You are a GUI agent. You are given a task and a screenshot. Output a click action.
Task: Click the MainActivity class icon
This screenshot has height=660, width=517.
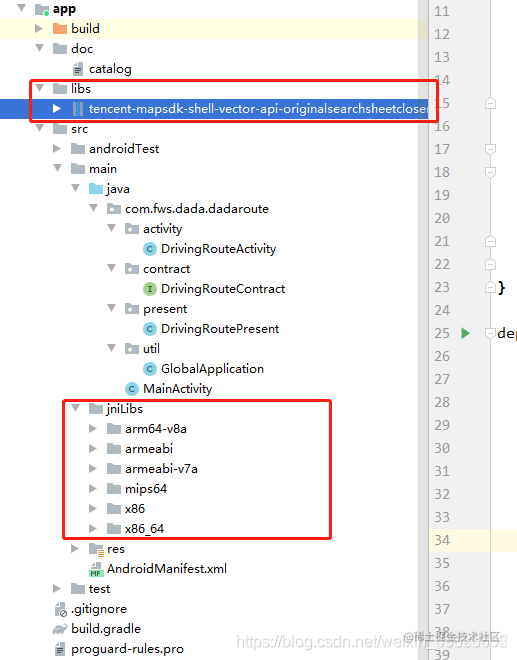[x=132, y=389]
